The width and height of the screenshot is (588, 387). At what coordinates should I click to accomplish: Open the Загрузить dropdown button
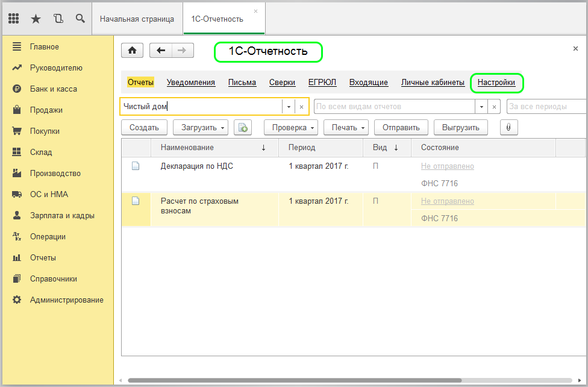201,128
